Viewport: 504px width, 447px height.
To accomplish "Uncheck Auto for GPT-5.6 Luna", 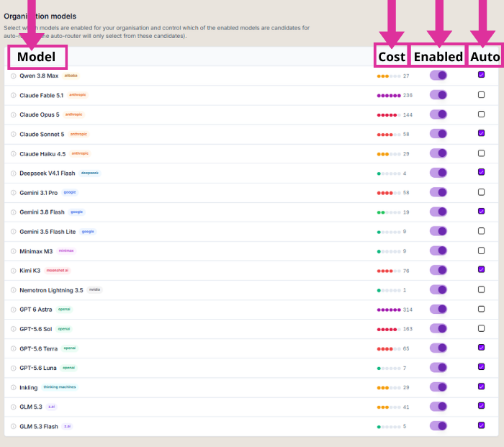I will tap(481, 366).
